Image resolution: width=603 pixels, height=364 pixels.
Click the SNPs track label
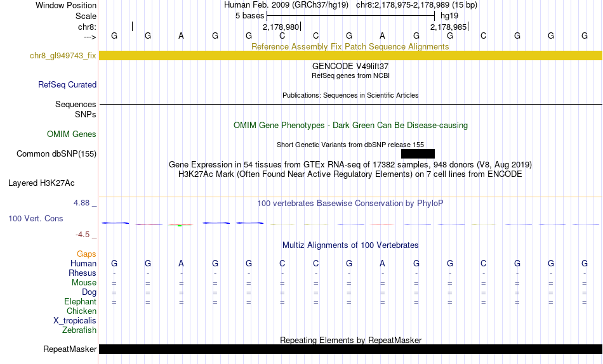[86, 114]
